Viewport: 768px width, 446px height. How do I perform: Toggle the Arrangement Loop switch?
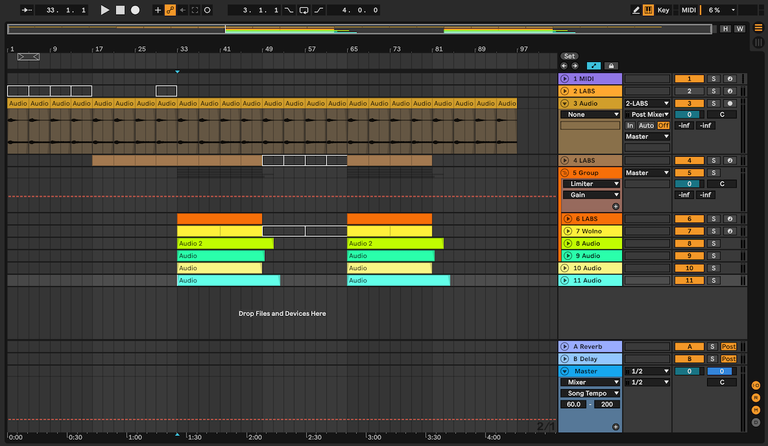(x=304, y=10)
